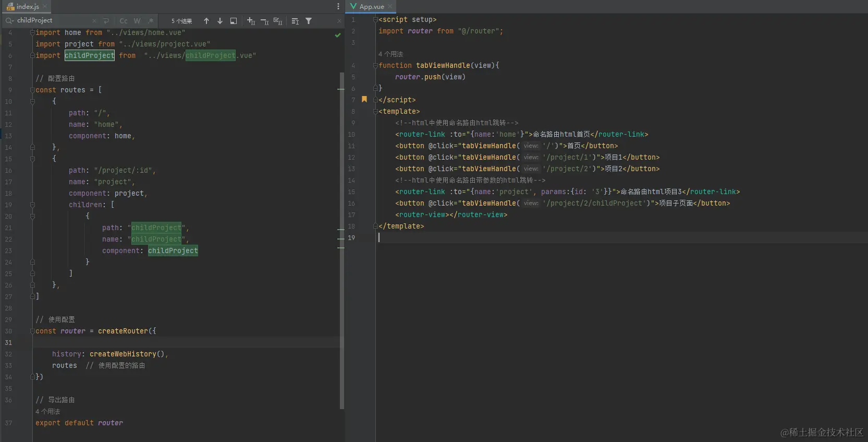Click the index.js editor vertical scrollbar
Viewport: 868px width, 442px height.
(342, 240)
